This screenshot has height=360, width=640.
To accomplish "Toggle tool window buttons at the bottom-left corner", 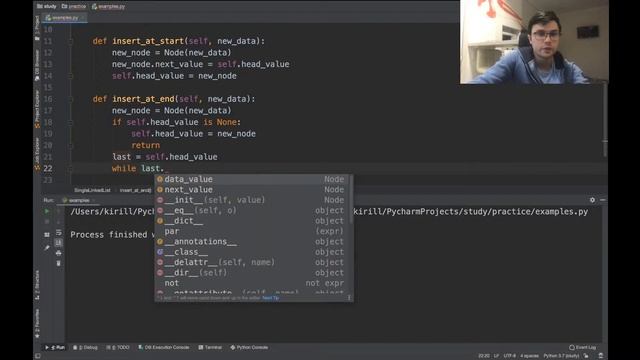I will [x=38, y=356].
